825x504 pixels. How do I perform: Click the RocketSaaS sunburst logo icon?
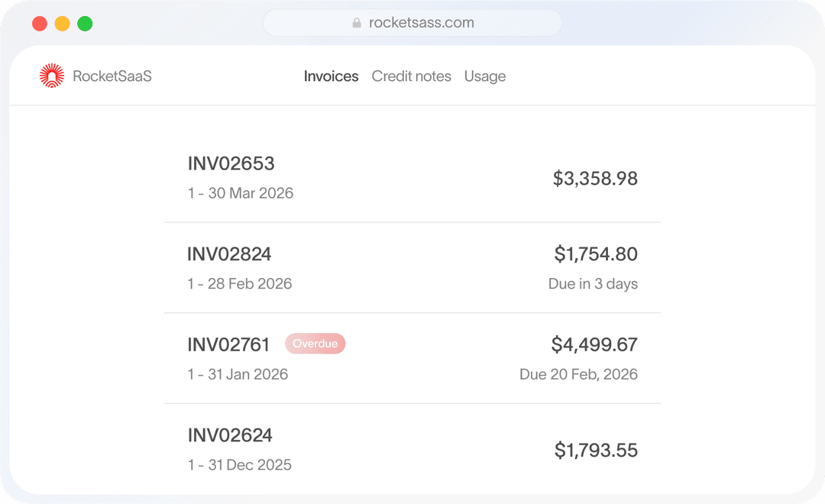pos(52,76)
